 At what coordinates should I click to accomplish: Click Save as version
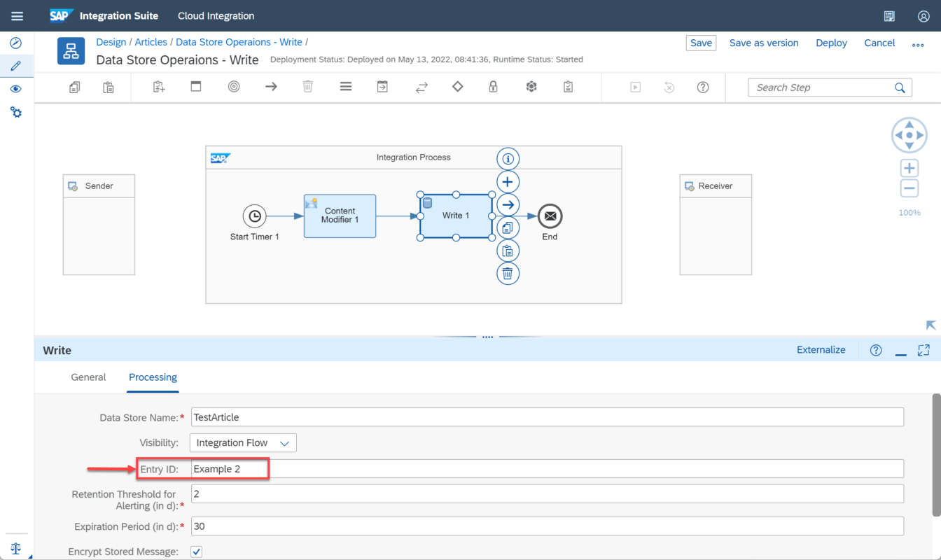click(x=764, y=43)
